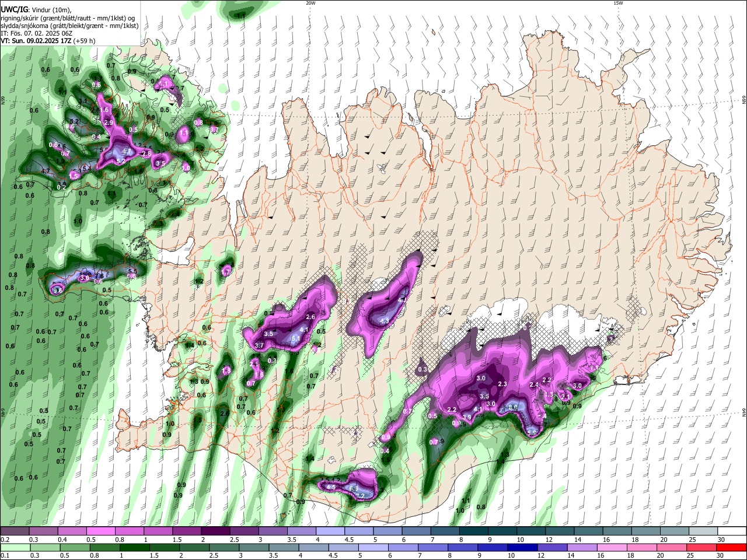Pick the bright pink 0.5 swatch in the upper scale
This screenshot has height=560, width=747.
coord(100,531)
